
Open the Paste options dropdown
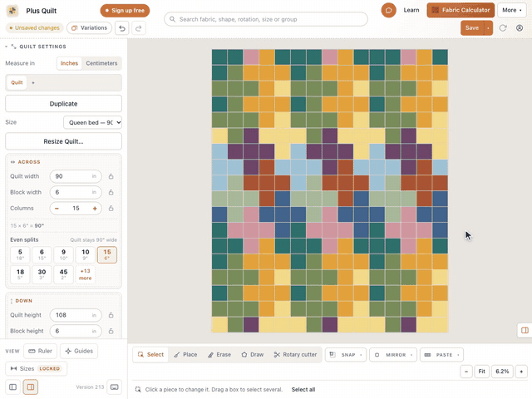tap(441, 355)
